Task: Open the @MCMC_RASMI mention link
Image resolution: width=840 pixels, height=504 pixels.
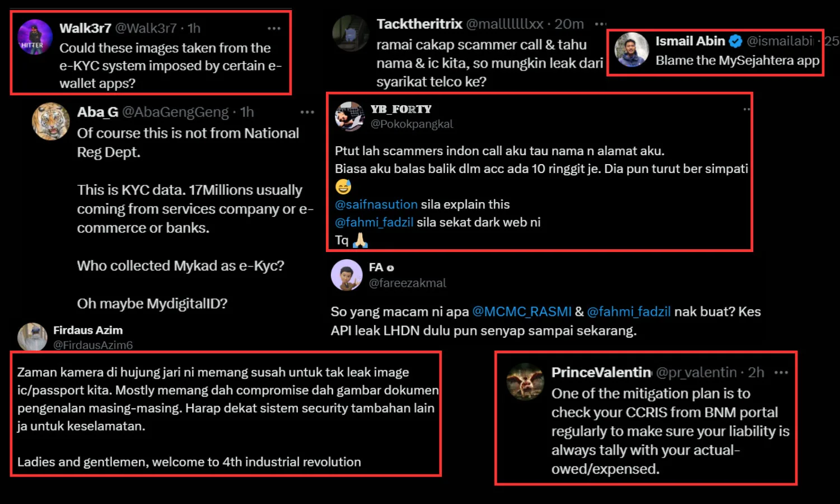Action: point(522,311)
